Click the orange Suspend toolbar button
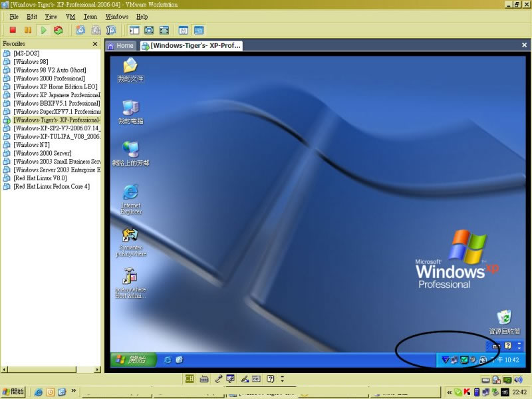Image resolution: width=532 pixels, height=399 pixels. pos(28,30)
